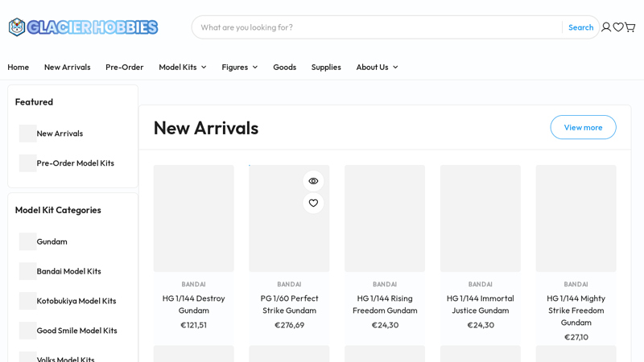Click the Pre-Order Model Kits sidebar thumbnail

point(28,163)
